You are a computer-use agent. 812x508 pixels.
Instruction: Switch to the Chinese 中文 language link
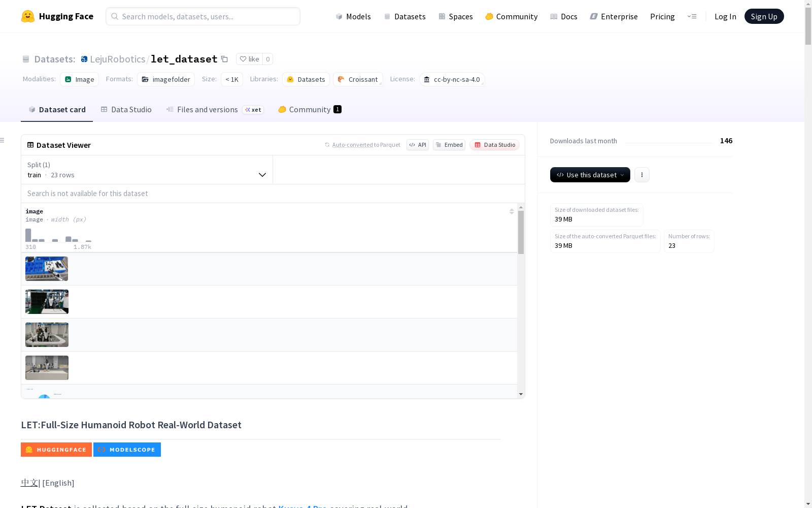click(29, 483)
